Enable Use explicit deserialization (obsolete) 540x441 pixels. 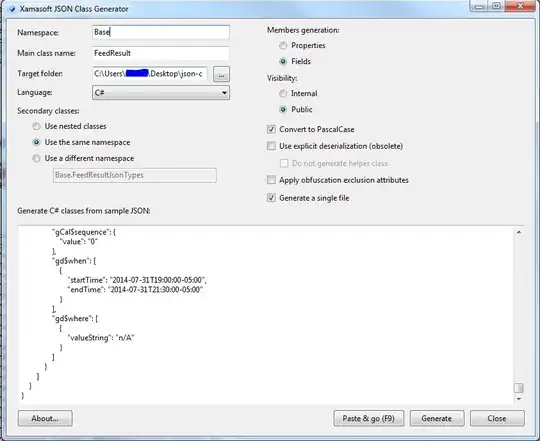[271, 146]
